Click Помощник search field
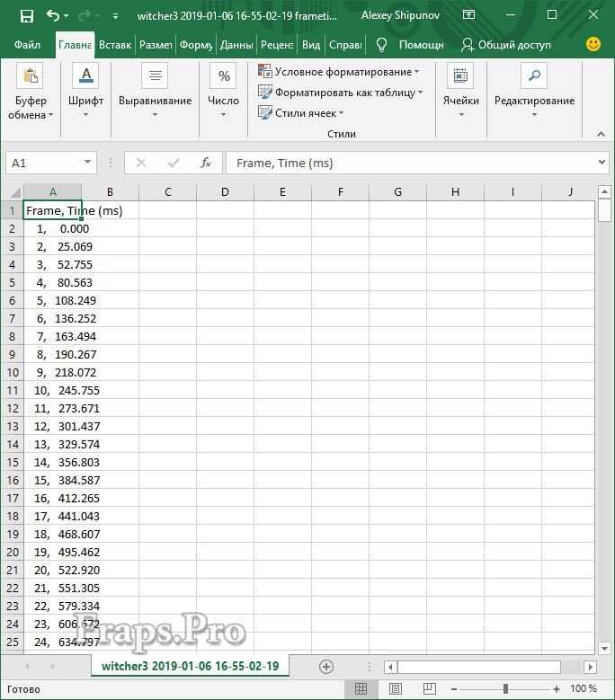This screenshot has width=615, height=700. (x=421, y=45)
